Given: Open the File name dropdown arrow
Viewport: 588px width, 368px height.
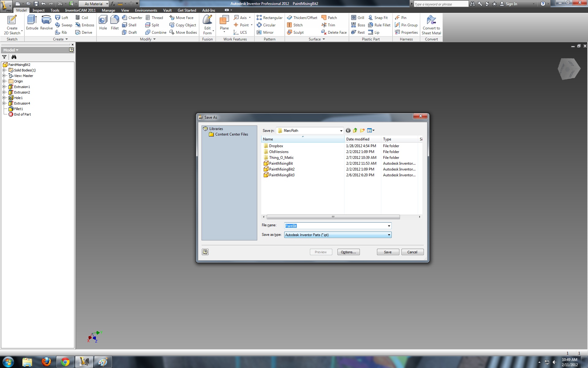Looking at the screenshot, I should [389, 226].
